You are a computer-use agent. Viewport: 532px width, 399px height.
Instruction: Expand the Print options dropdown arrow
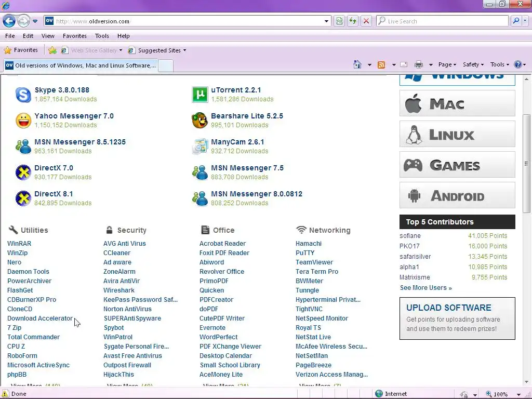point(431,64)
